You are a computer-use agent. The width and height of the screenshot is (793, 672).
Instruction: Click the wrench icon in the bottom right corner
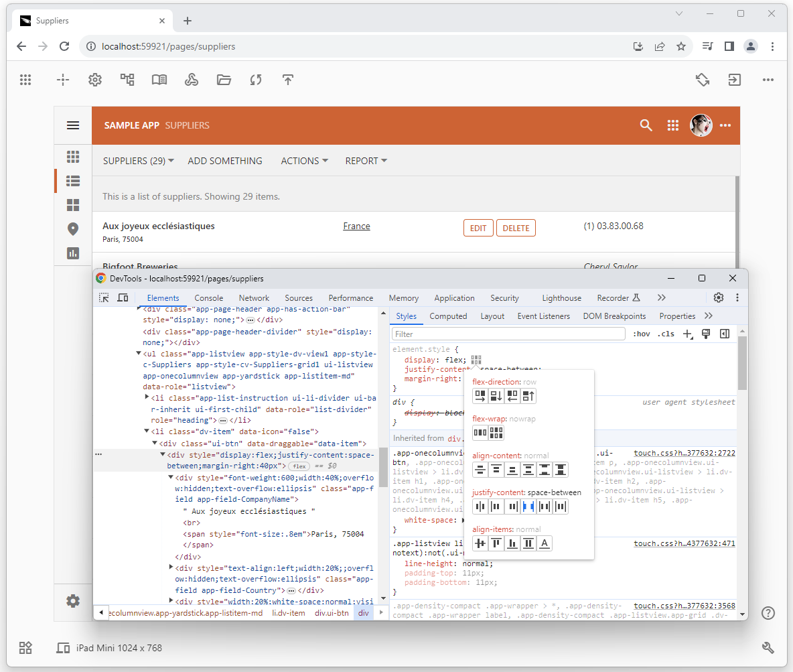pos(768,648)
